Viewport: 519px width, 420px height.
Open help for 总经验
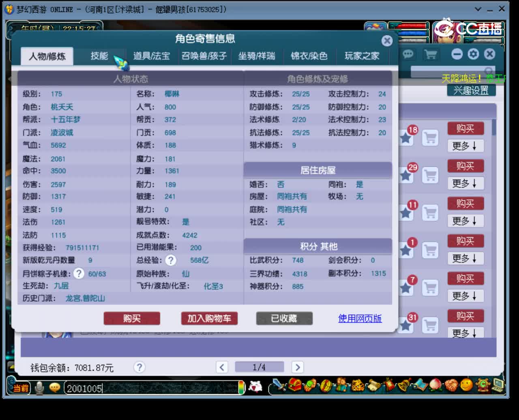click(x=171, y=260)
